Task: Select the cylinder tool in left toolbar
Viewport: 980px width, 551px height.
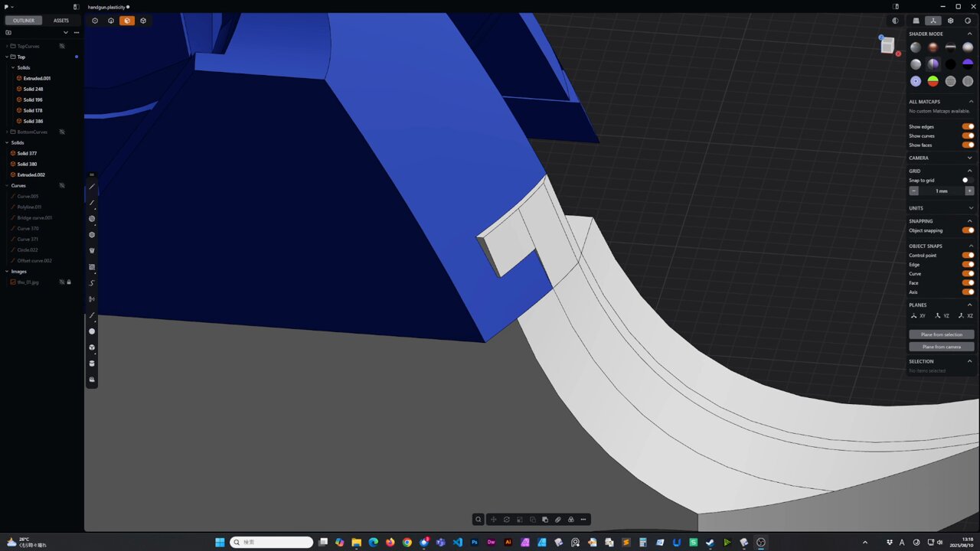Action: click(x=92, y=364)
